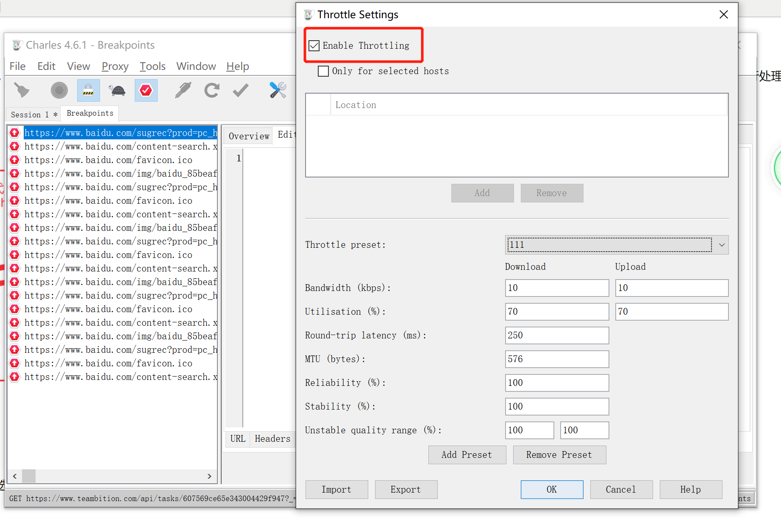Open the wrench-and-screwdriver Tools icon
Screen dimensions: 781x532
click(x=278, y=90)
